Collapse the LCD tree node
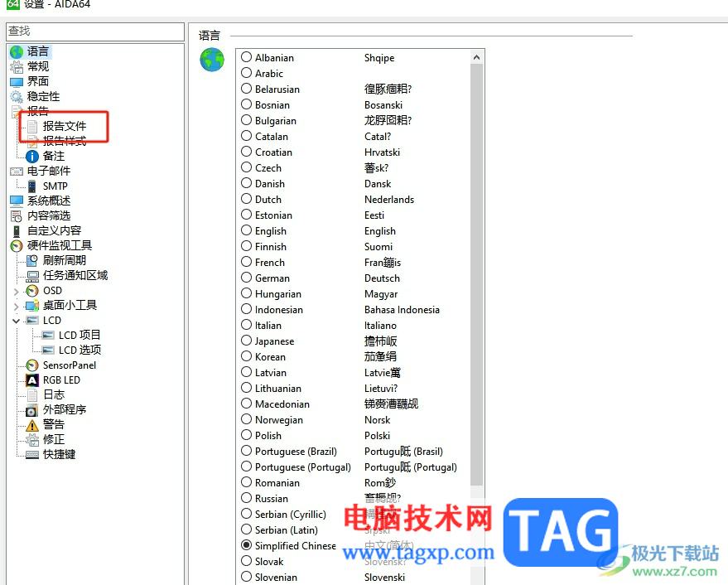Screen dimensions: 728x585 (17, 321)
